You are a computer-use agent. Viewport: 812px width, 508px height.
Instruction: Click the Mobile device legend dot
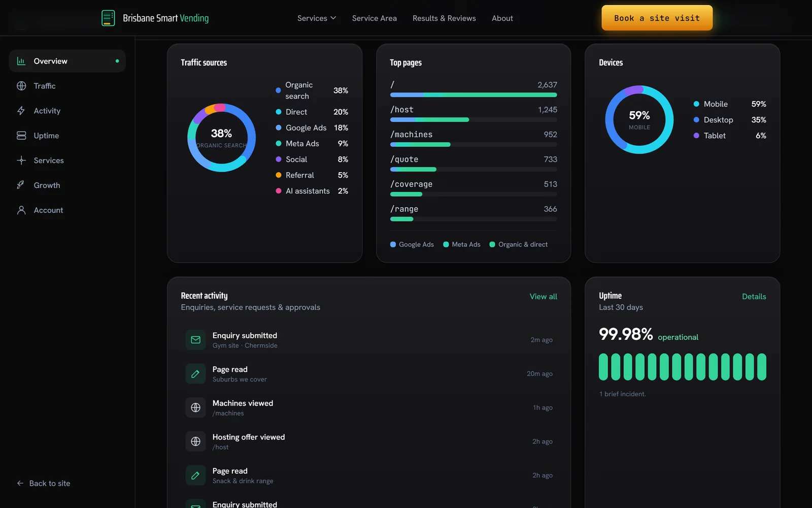pos(696,104)
